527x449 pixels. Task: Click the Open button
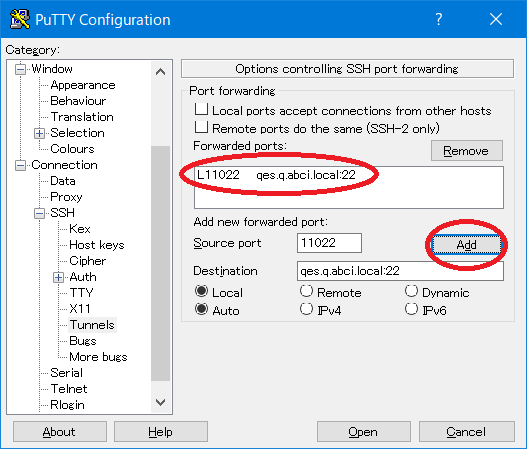tap(364, 432)
